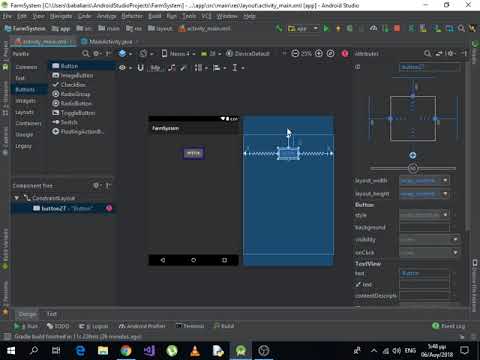Open the Event Log panel
Image resolution: width=480 pixels, height=360 pixels.
click(x=449, y=326)
